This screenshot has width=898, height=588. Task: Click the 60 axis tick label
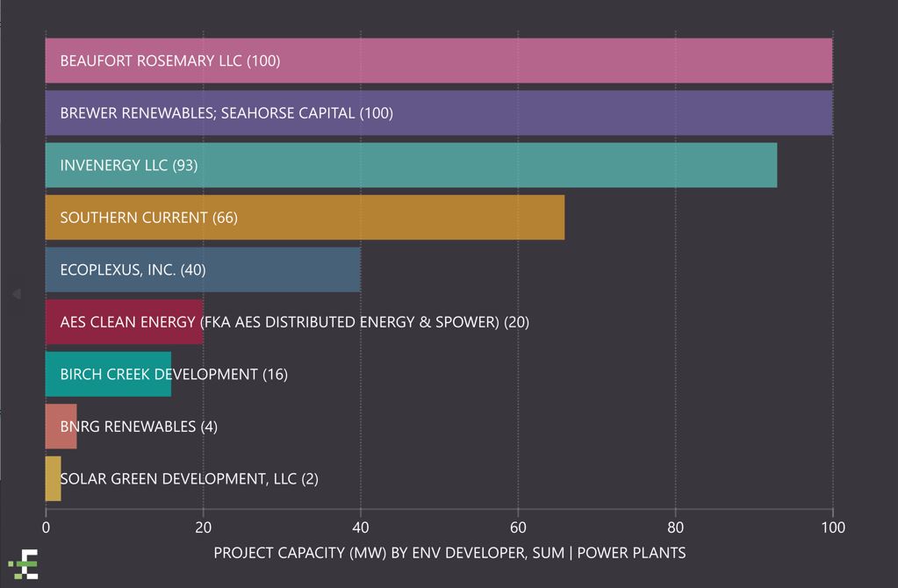(x=518, y=527)
